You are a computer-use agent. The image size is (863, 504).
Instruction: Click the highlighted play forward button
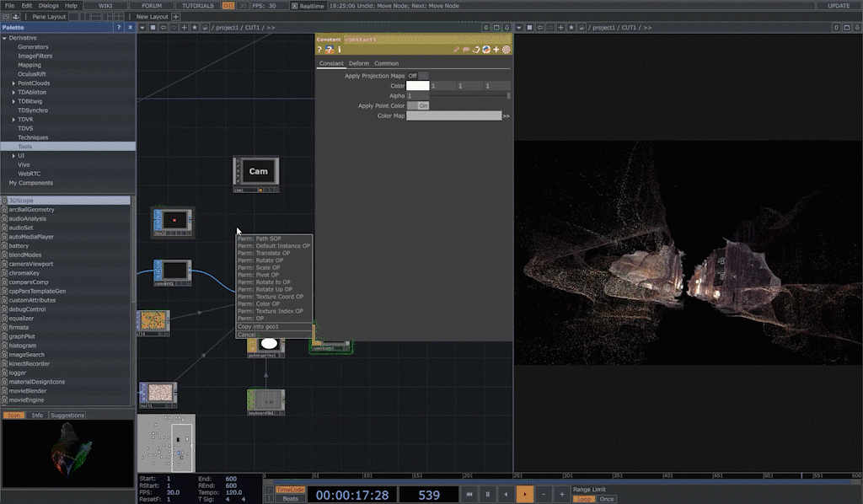pos(525,494)
